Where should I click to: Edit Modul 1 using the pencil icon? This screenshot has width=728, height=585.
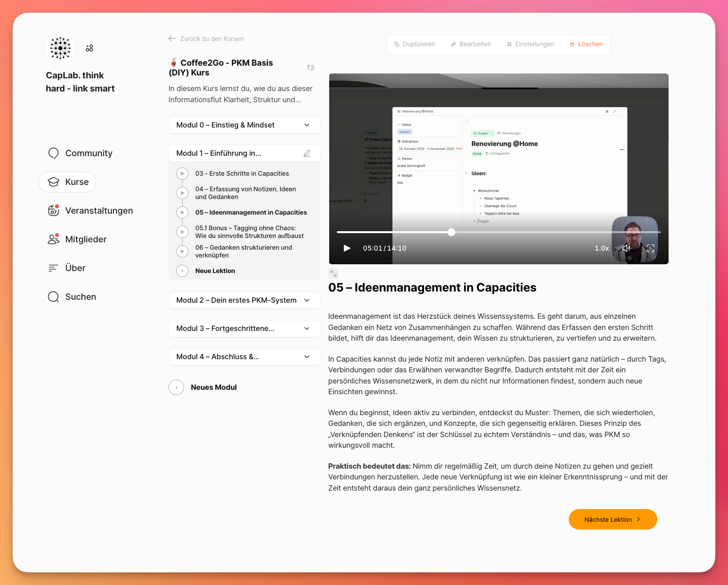point(307,153)
